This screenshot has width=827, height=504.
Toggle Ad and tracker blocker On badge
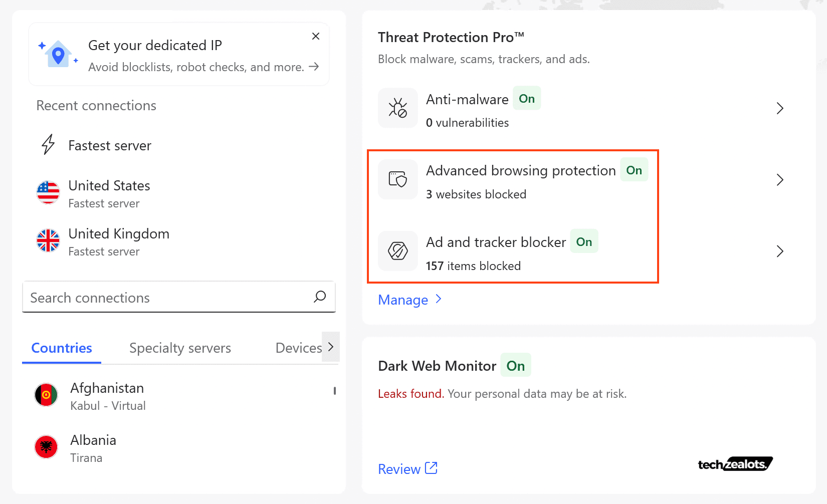click(583, 241)
